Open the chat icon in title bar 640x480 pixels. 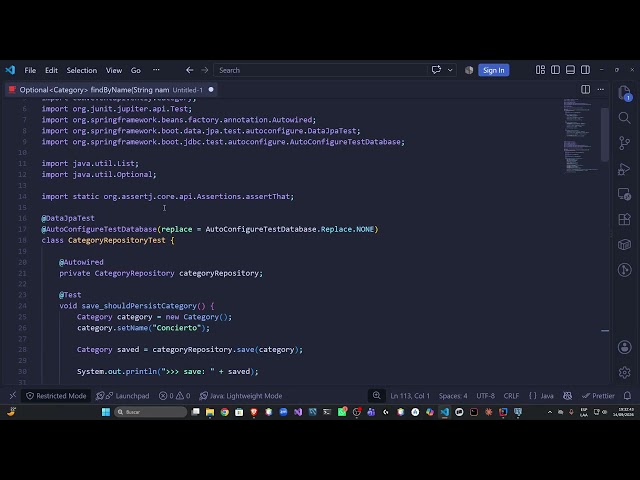pyautogui.click(x=436, y=70)
